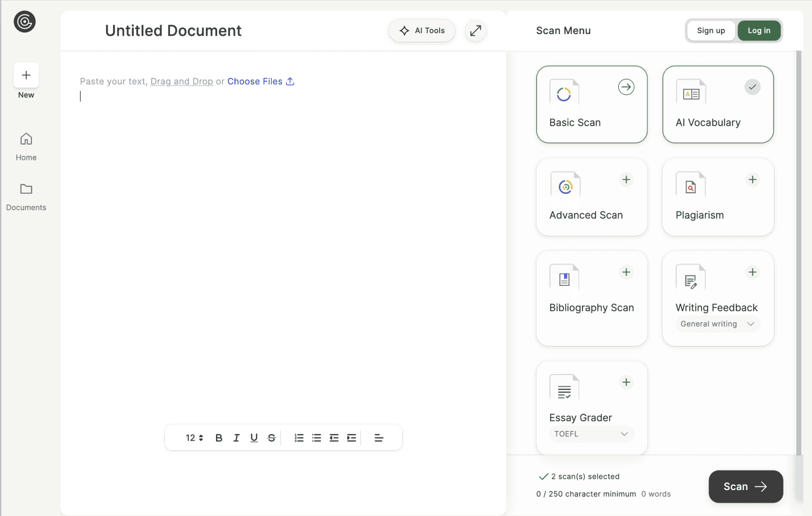Create a new document with the plus icon

pos(25,75)
